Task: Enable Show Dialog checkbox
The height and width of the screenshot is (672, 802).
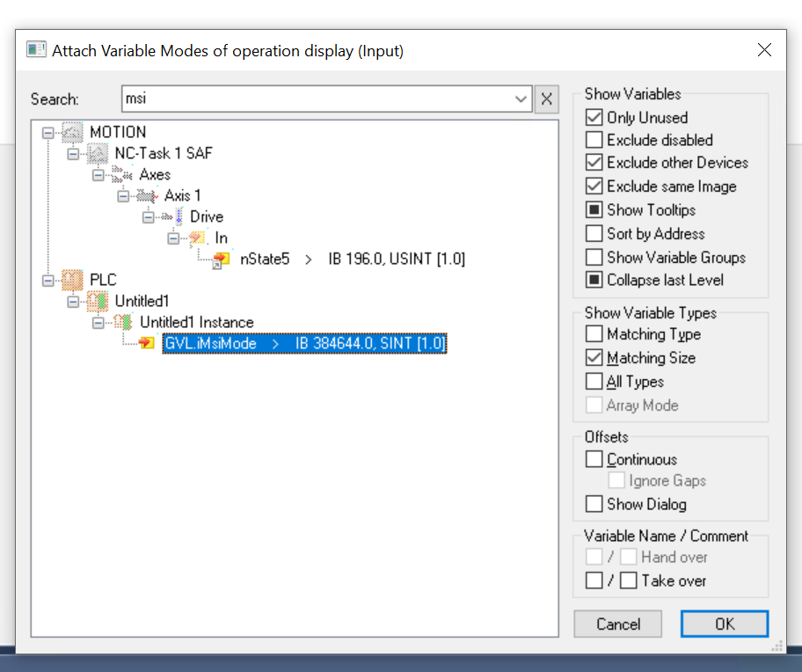Action: click(594, 504)
